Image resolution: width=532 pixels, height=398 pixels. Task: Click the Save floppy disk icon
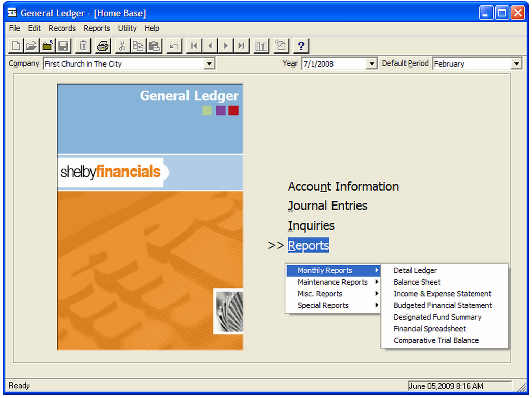click(63, 46)
